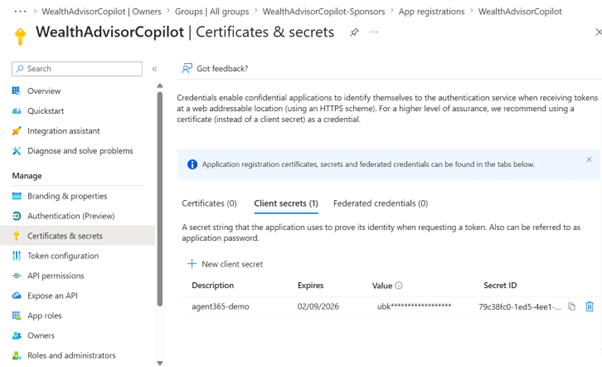Click the New client secret button
This screenshot has width=602, height=367.
click(x=225, y=264)
